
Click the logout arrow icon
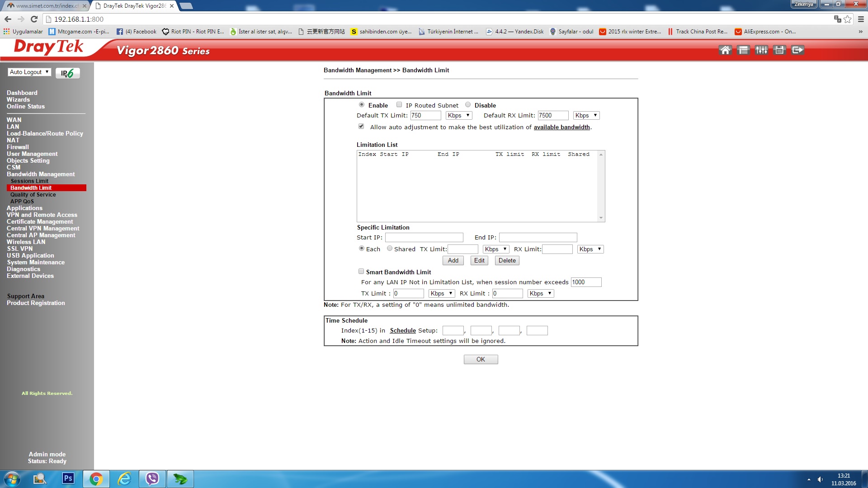[797, 50]
